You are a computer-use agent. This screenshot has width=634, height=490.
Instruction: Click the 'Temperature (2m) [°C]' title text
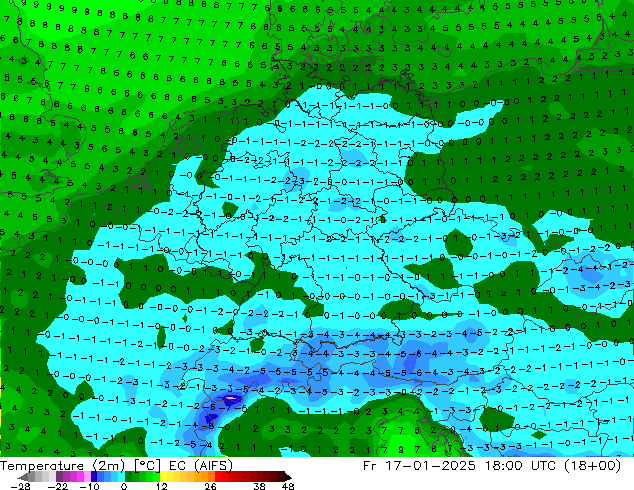81,466
